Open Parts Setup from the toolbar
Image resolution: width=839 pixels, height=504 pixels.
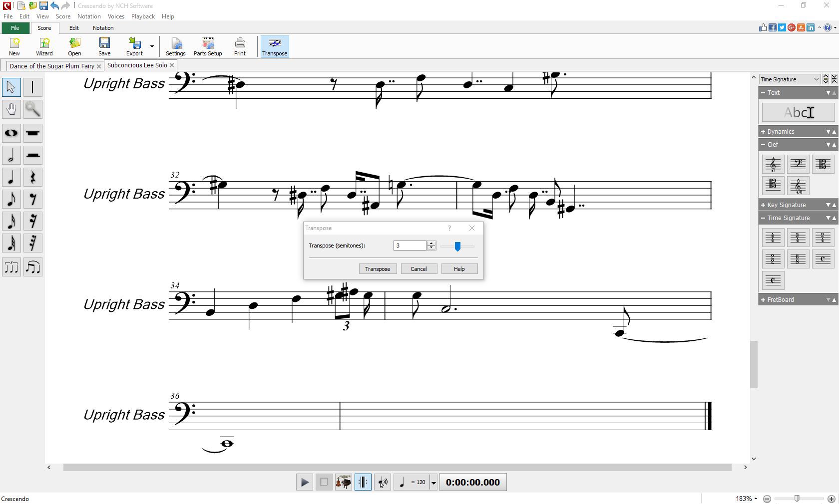coord(207,45)
